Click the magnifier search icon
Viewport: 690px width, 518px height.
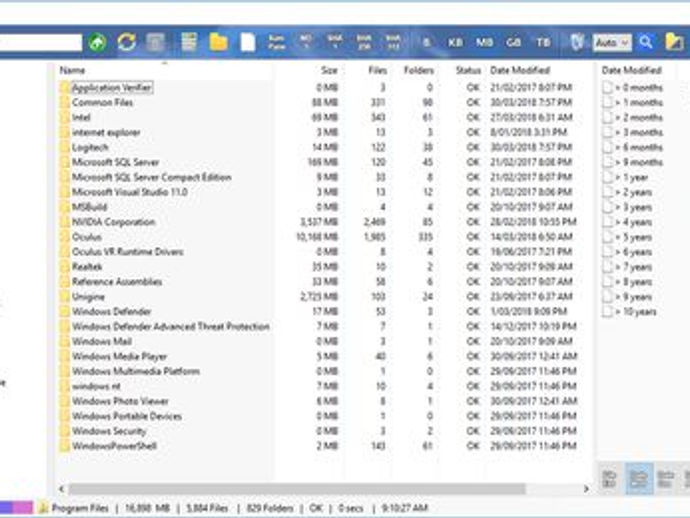point(646,42)
